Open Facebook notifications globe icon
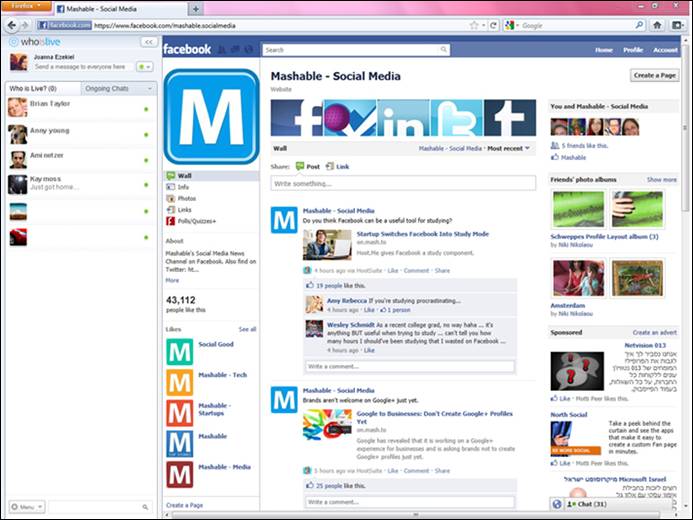The height and width of the screenshot is (520, 693). click(x=249, y=49)
